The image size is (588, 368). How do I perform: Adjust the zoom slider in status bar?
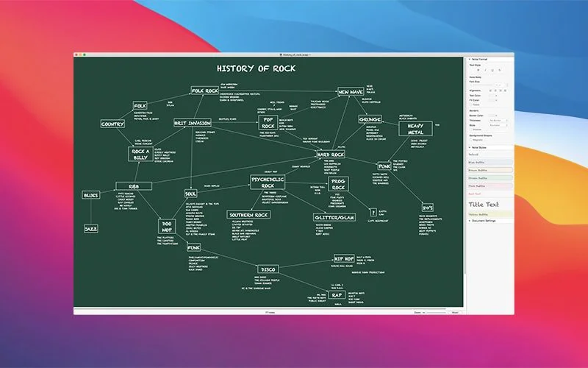click(x=434, y=312)
